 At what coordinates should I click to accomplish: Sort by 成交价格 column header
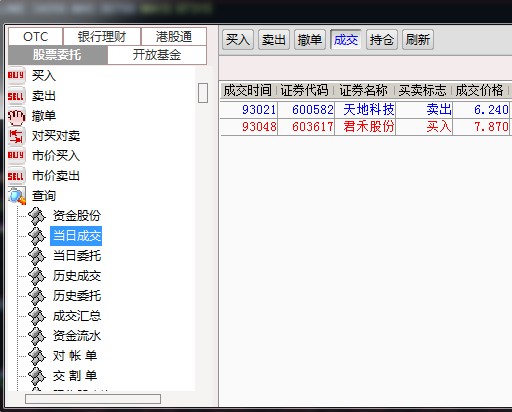click(479, 90)
